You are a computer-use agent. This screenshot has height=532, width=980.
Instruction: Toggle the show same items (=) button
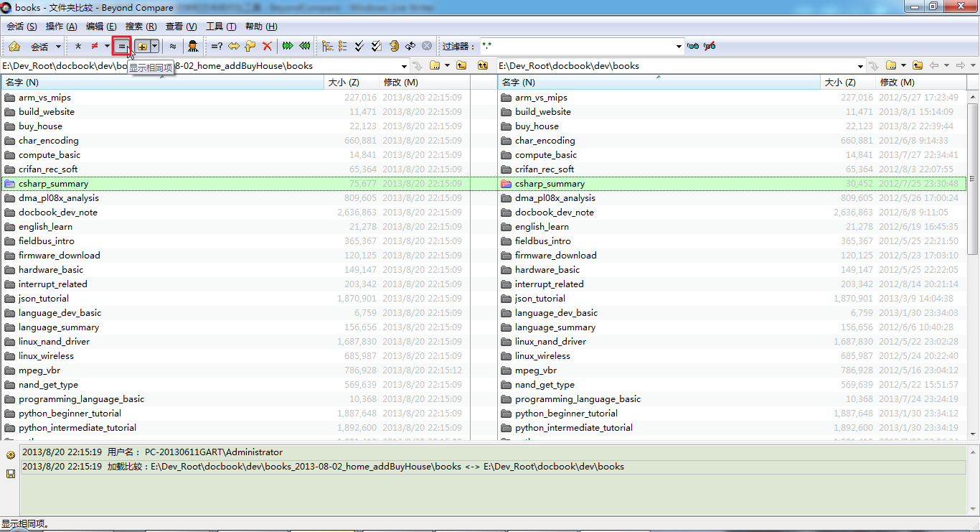[x=122, y=47]
